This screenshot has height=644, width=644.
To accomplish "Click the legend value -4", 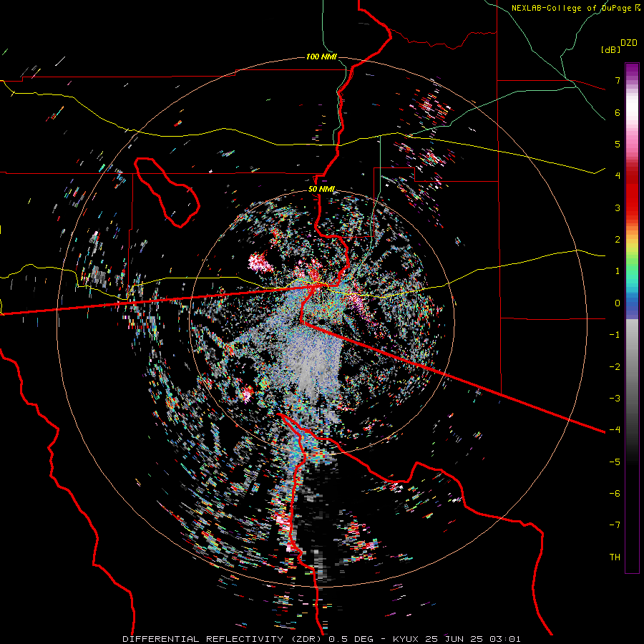I will [x=615, y=430].
